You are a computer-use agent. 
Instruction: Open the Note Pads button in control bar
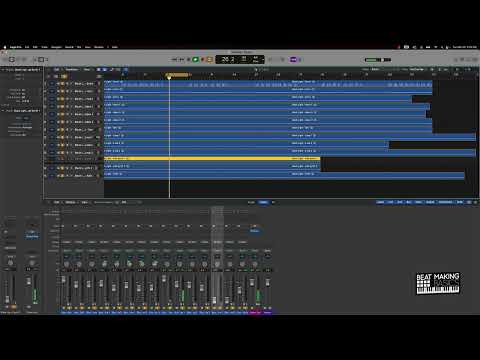(462, 60)
